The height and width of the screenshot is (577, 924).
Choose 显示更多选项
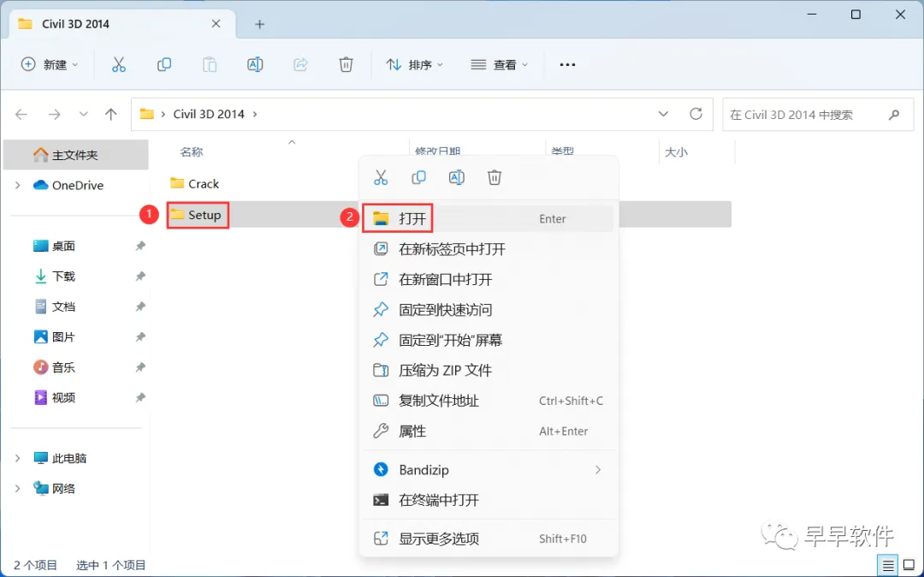[x=489, y=538]
